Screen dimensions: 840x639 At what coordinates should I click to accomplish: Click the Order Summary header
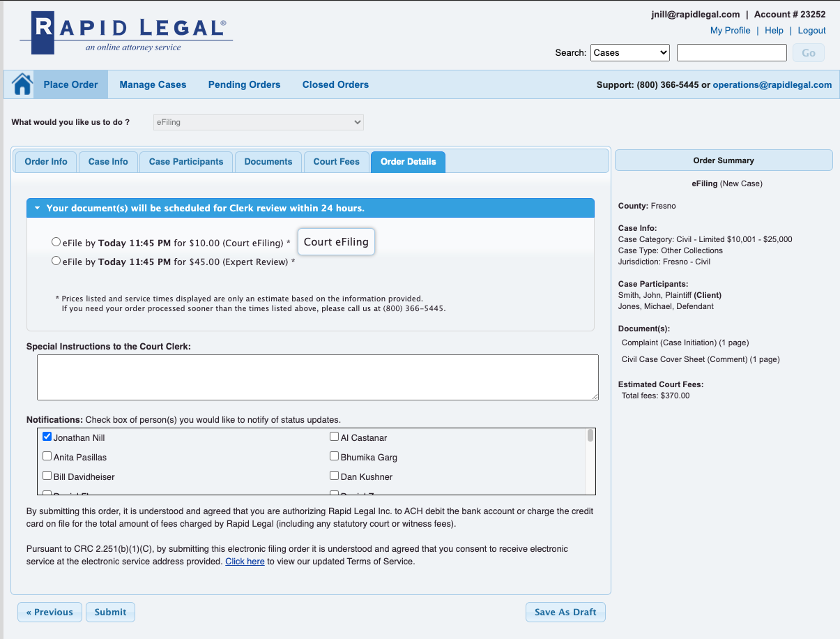click(724, 160)
